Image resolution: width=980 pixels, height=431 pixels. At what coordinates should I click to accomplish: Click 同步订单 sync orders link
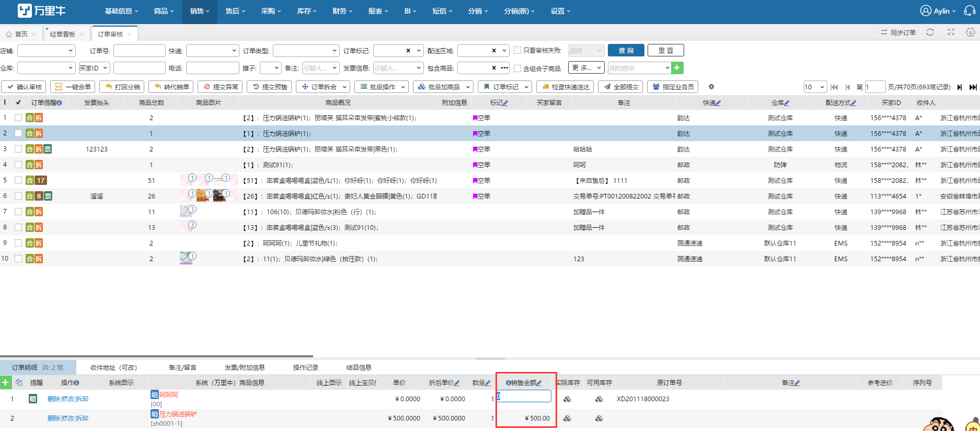(898, 32)
